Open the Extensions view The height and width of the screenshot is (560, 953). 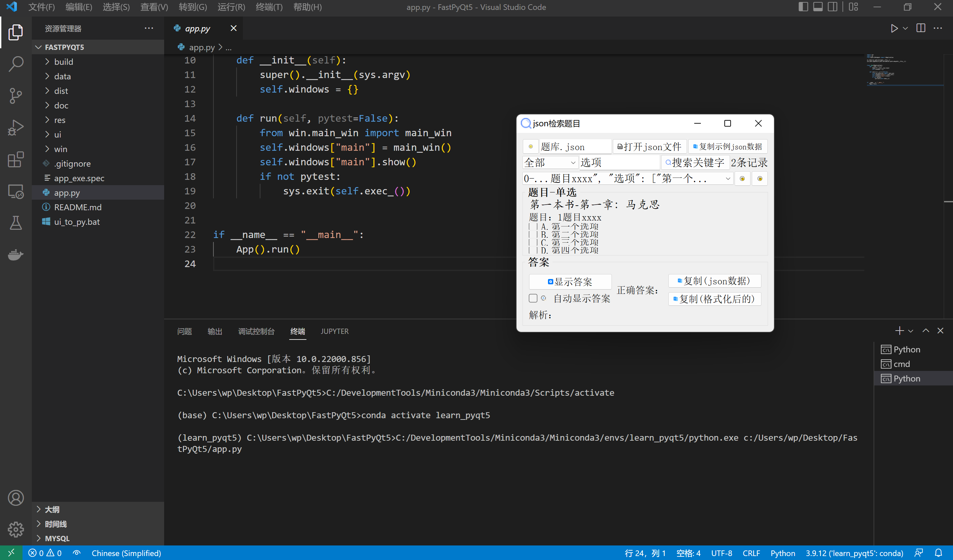pyautogui.click(x=16, y=159)
